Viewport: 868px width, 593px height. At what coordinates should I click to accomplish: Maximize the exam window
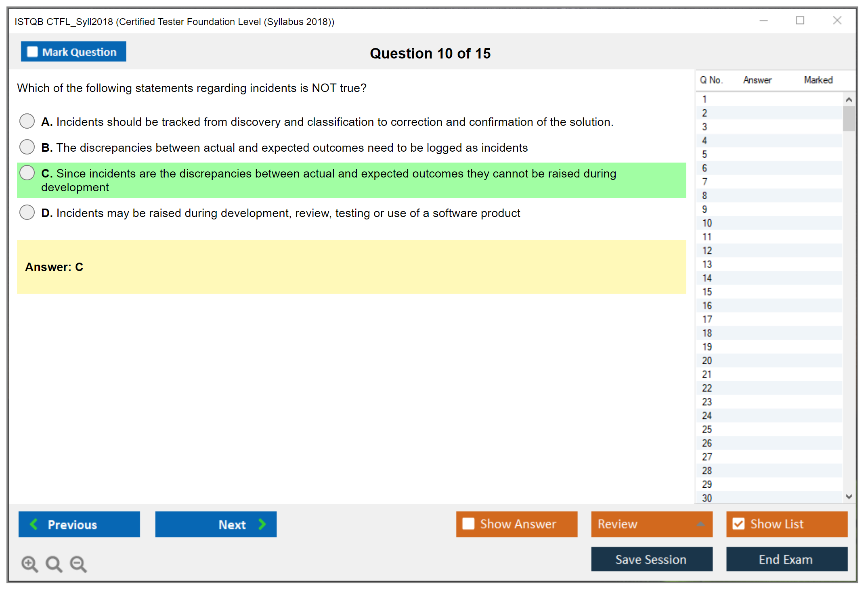point(800,21)
